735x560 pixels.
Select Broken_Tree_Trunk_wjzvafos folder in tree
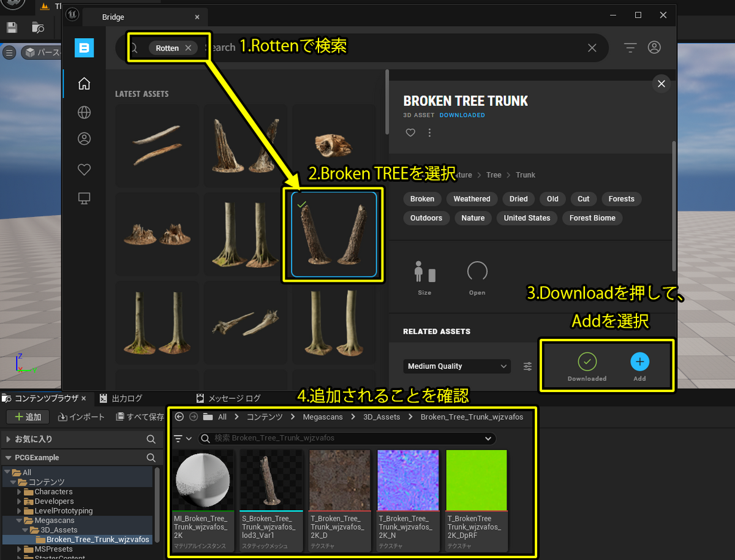[98, 540]
